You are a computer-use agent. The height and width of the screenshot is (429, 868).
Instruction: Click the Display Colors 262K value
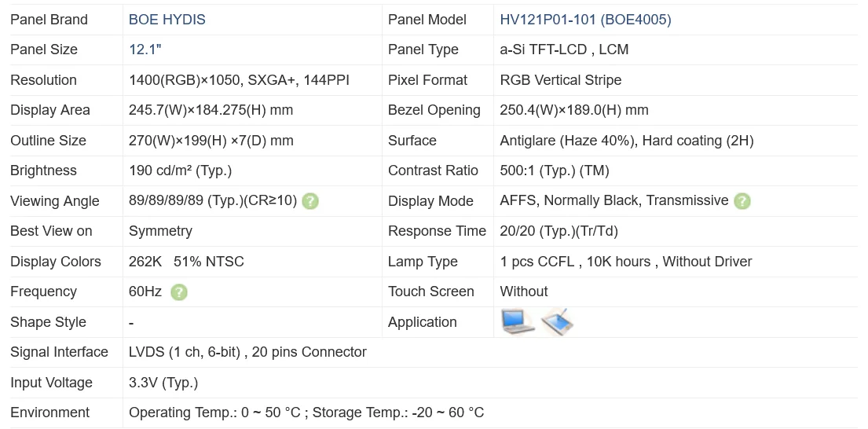pyautogui.click(x=186, y=262)
